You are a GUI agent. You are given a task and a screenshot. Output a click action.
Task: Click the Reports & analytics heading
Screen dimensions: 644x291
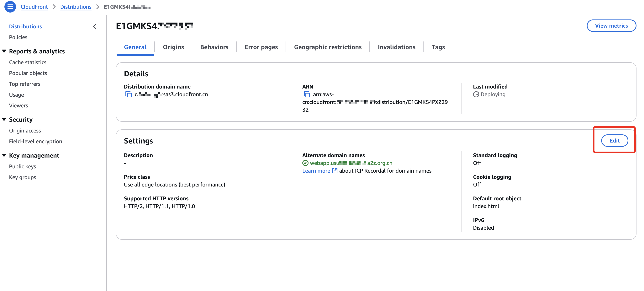coord(37,51)
